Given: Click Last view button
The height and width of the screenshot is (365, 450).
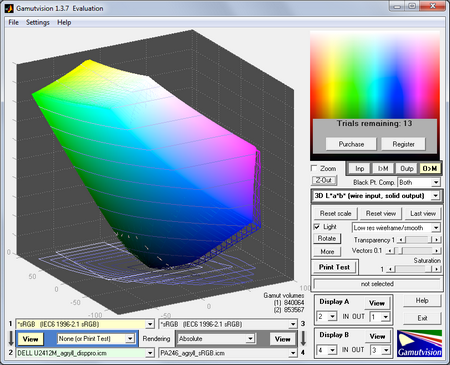Looking at the screenshot, I should 423,213.
